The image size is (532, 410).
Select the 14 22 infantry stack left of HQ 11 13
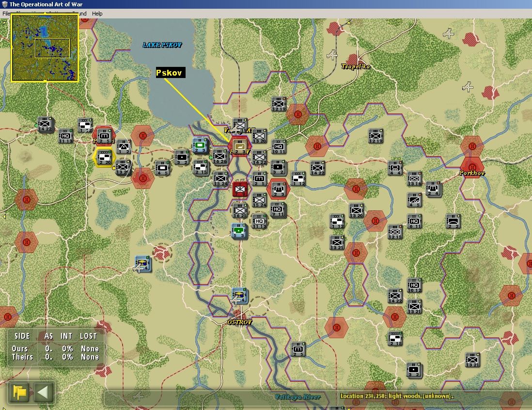[45, 125]
